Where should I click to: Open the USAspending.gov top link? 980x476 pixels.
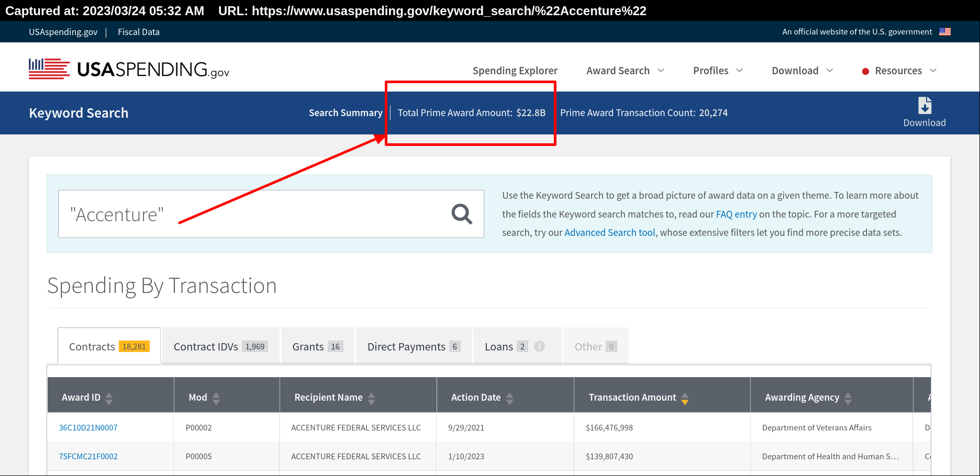point(63,32)
